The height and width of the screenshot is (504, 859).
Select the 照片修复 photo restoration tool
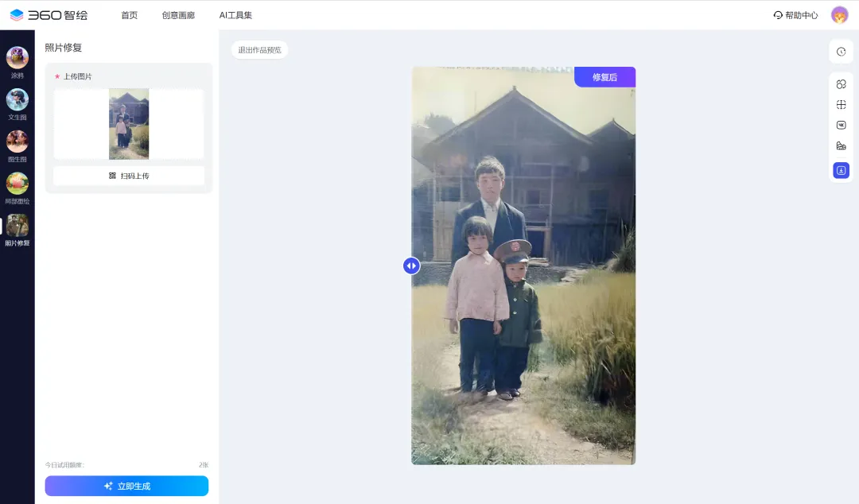pyautogui.click(x=17, y=227)
